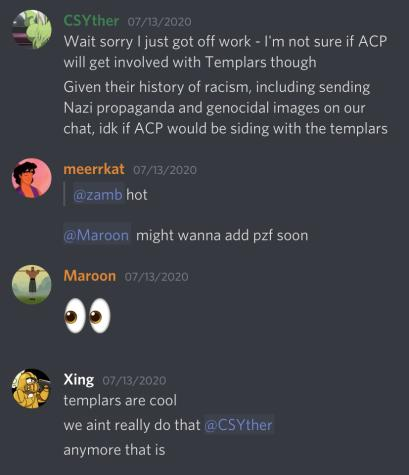Open the @CSYther mention in Xing's message
409x475 pixels.
(238, 425)
